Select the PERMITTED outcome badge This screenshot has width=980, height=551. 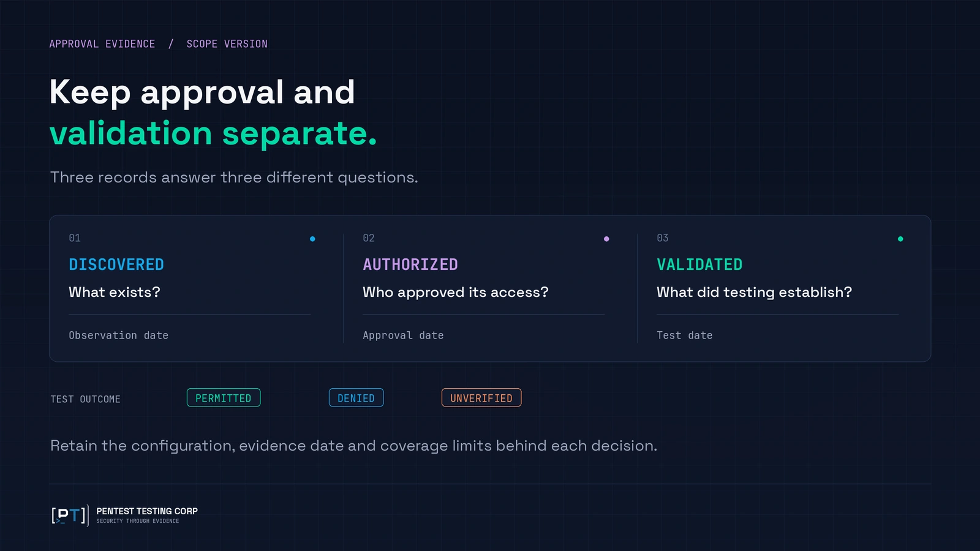[224, 398]
